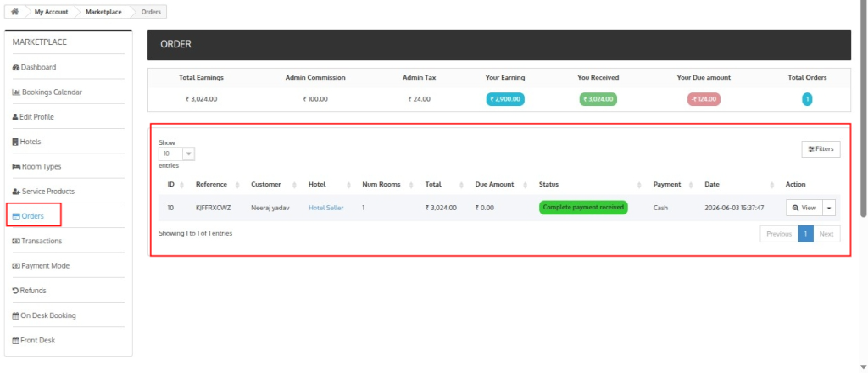Click the Total Orders count badge
The image size is (868, 373).
click(x=807, y=100)
